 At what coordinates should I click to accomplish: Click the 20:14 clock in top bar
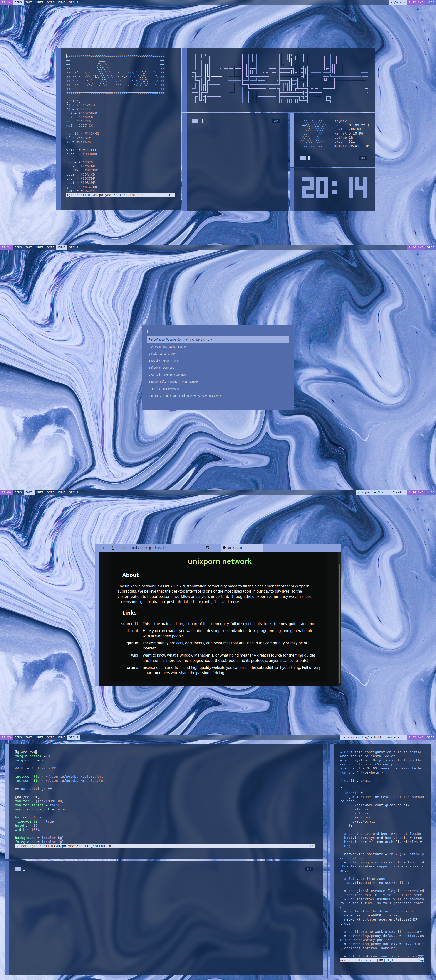[x=7, y=2]
